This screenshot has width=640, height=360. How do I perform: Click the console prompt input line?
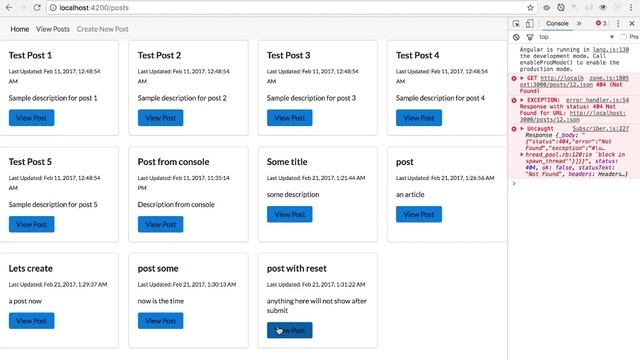point(576,184)
